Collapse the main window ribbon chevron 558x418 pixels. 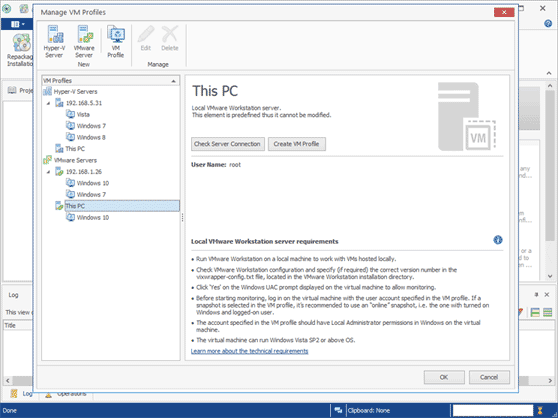coord(549,73)
